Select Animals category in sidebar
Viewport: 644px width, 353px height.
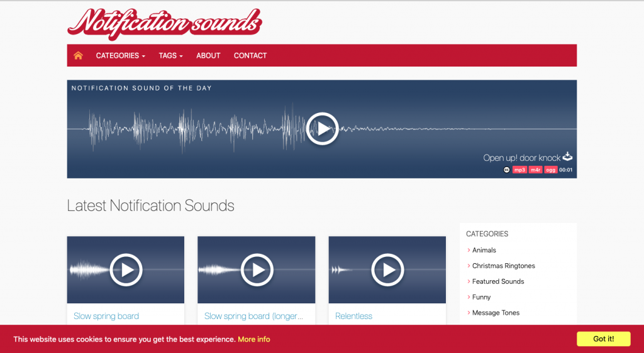(484, 250)
